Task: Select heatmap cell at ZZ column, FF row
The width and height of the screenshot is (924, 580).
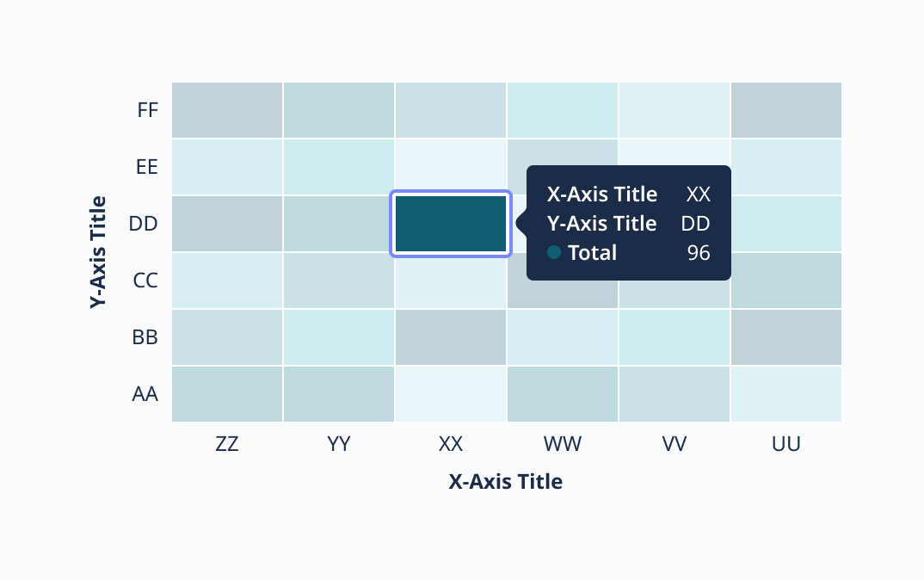Action: pos(227,110)
